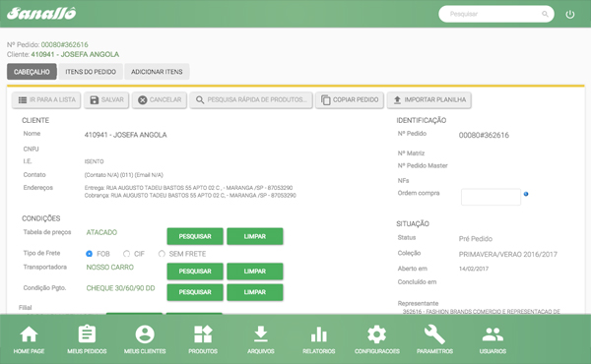Switch to the Itens do Pedido tab

[x=91, y=72]
